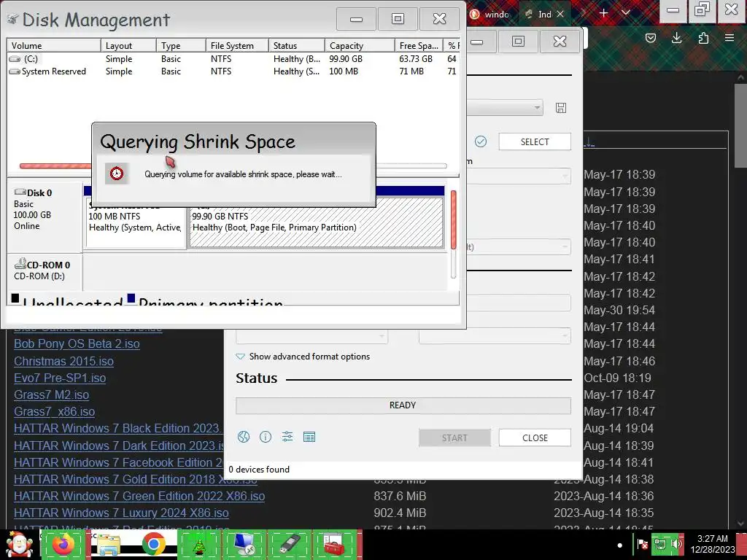Open Rufus language globe icon
The image size is (747, 560).
pyautogui.click(x=244, y=437)
